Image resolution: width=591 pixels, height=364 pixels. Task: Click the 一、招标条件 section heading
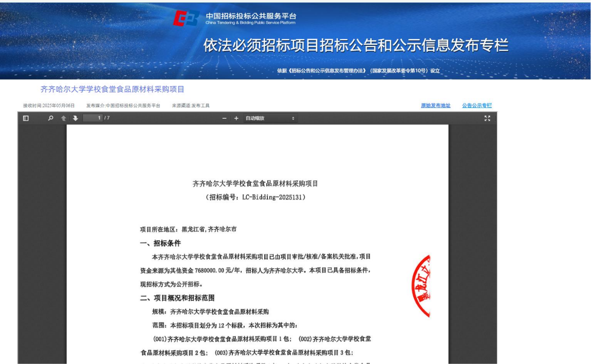(160, 243)
